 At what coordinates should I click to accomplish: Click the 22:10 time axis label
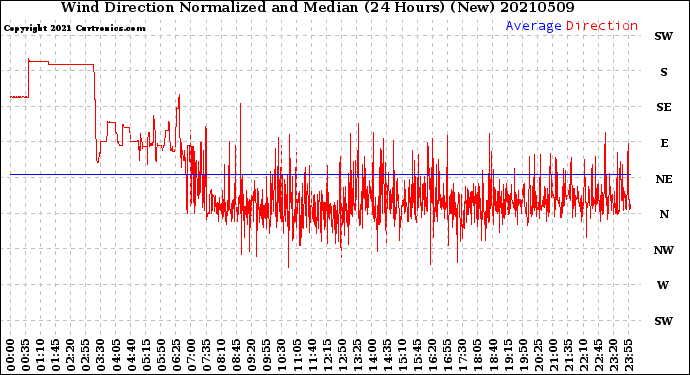[x=583, y=355]
